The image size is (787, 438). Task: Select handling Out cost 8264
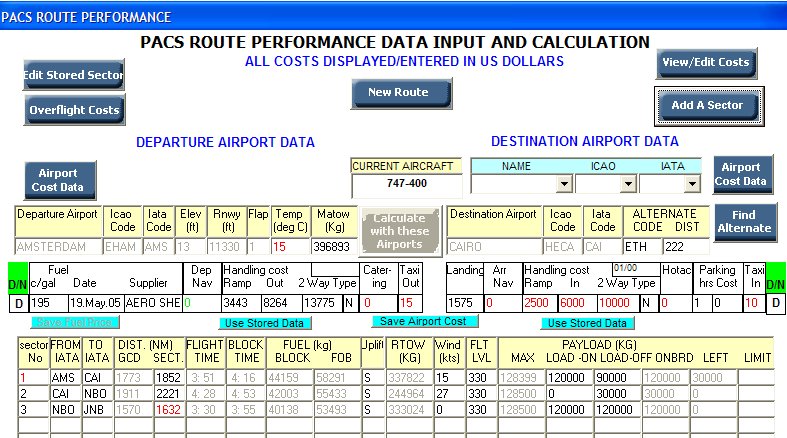(281, 303)
